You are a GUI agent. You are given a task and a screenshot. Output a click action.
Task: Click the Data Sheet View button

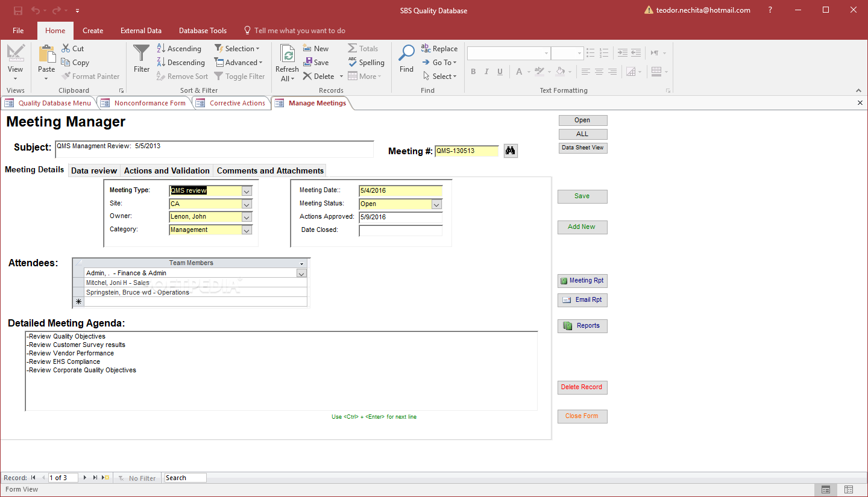[x=582, y=148]
